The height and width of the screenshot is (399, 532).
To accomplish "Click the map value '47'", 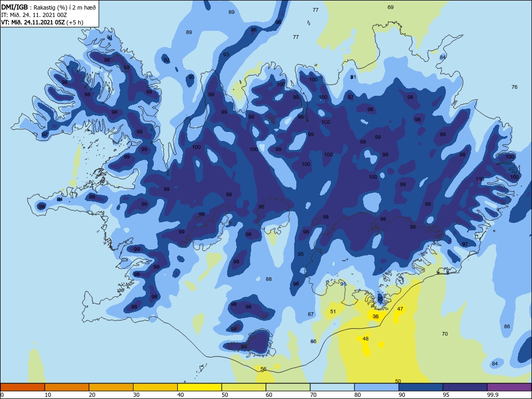I will 401,309.
